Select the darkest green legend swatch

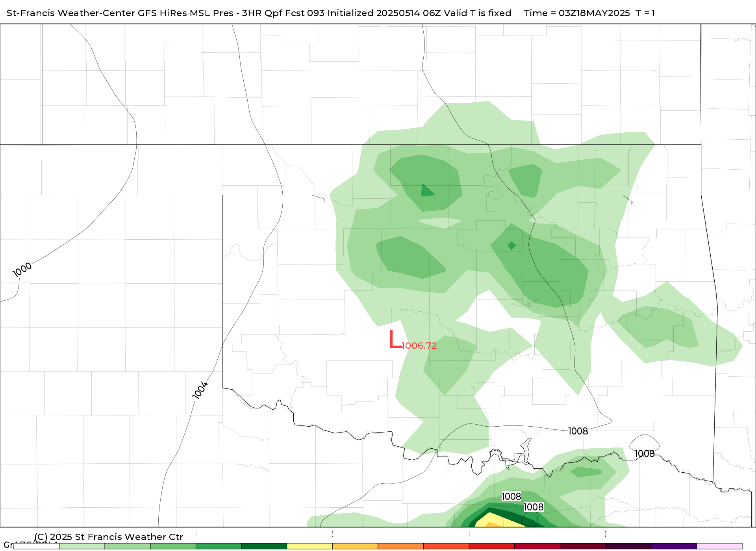point(264,546)
